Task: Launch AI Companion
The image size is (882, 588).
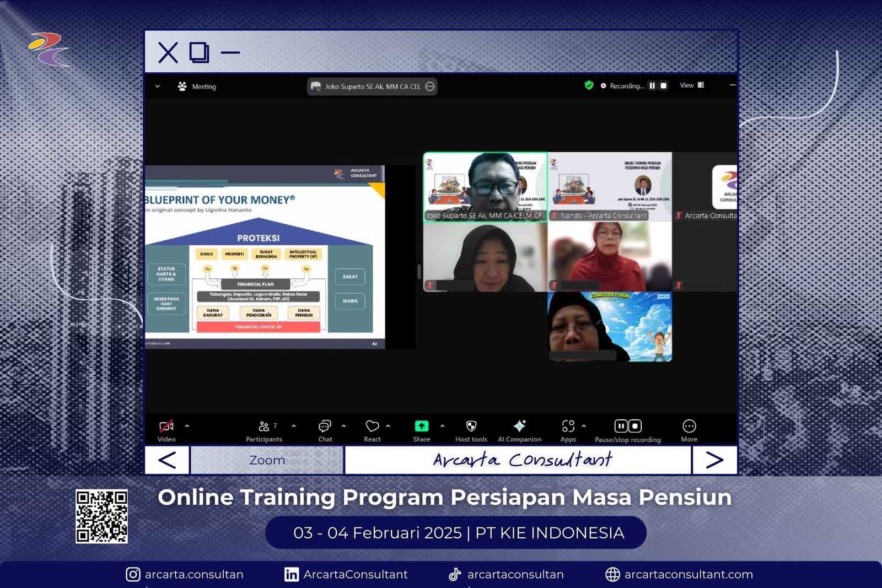Action: pyautogui.click(x=519, y=425)
